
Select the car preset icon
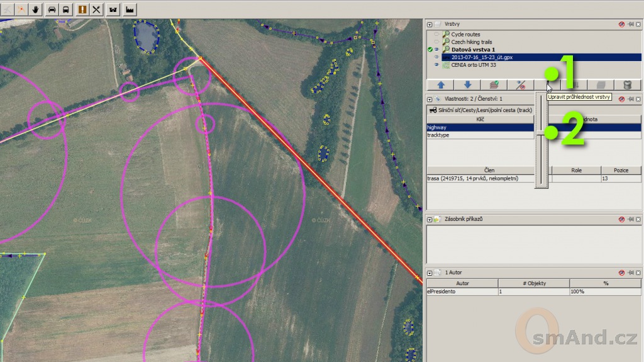point(52,9)
